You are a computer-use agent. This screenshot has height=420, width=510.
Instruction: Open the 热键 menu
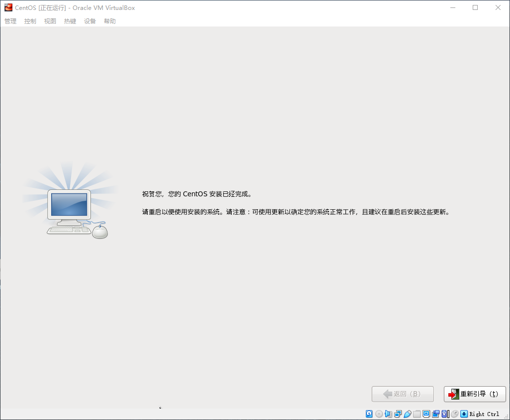pos(70,21)
